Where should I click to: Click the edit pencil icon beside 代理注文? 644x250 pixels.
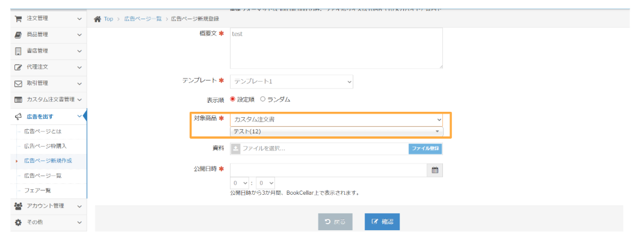[18, 67]
